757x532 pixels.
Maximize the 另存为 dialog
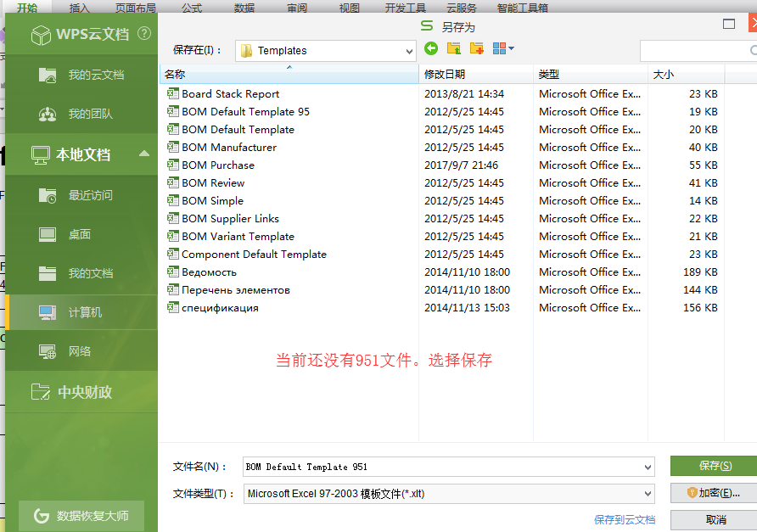pyautogui.click(x=728, y=24)
